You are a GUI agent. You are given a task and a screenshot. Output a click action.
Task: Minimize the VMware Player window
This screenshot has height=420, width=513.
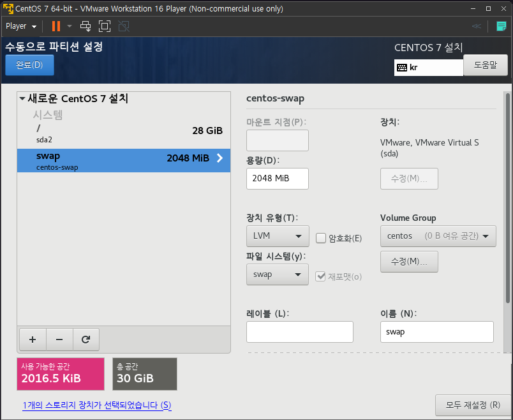click(473, 8)
